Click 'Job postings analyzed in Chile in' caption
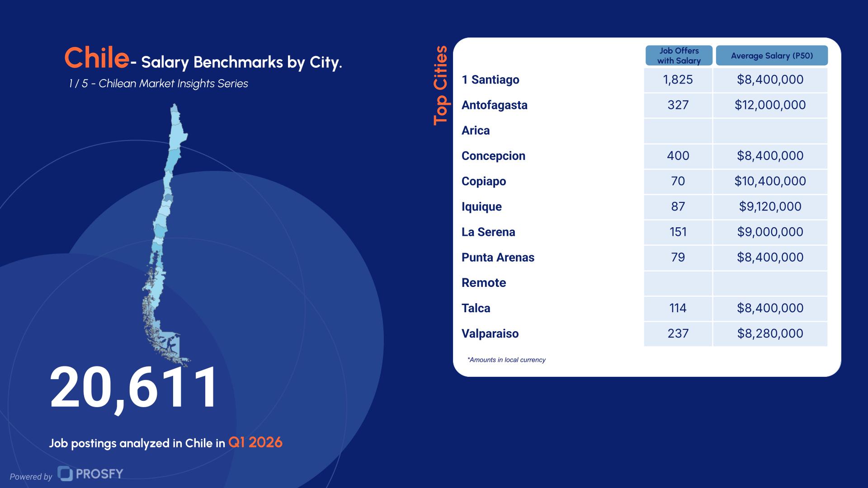The image size is (868, 488). click(137, 443)
